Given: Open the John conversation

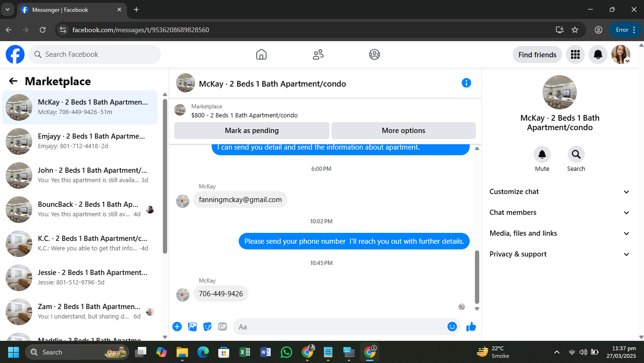Looking at the screenshot, I should pos(80,176).
